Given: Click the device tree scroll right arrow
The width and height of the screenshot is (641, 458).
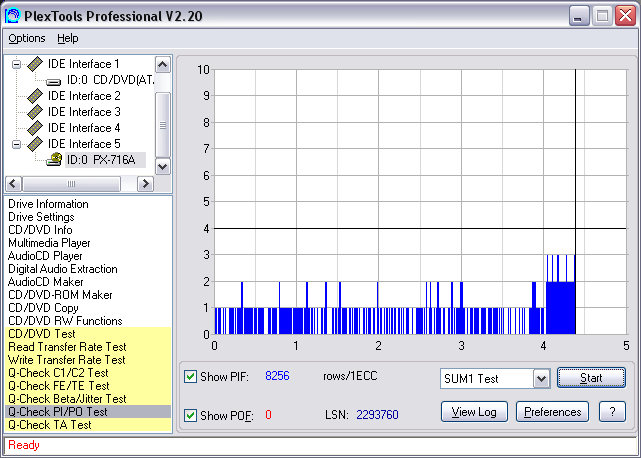Looking at the screenshot, I should coord(146,184).
